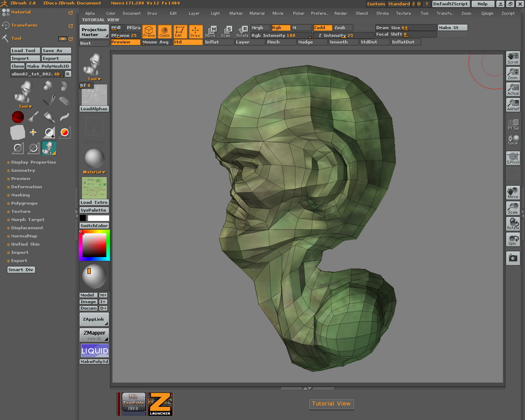Pick a color in the color picker square
The image size is (525, 420).
pos(95,245)
